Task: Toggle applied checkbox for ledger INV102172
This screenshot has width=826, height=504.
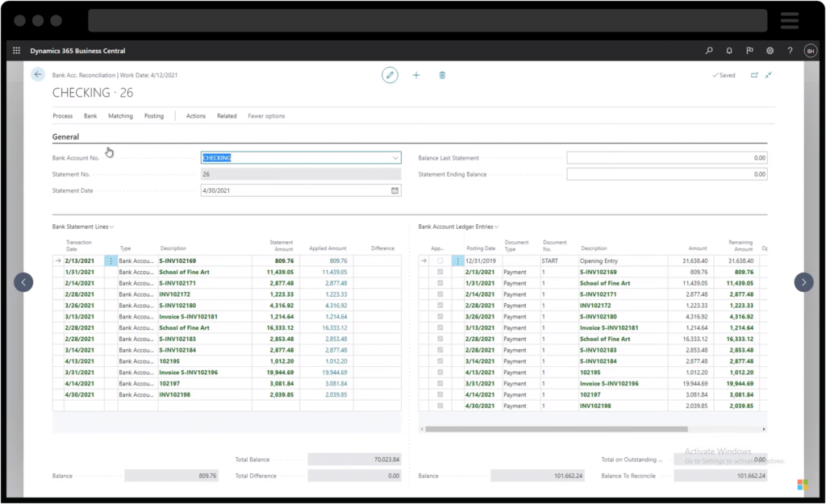Action: click(440, 306)
